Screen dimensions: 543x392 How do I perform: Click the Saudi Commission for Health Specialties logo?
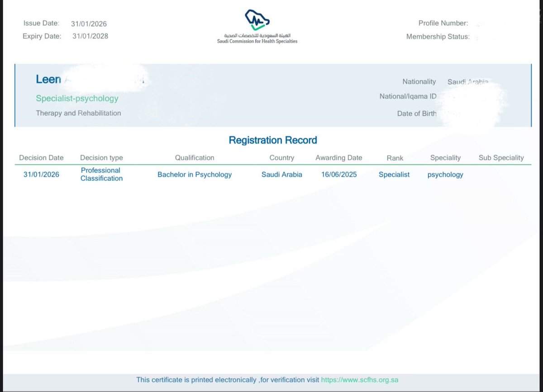[257, 26]
